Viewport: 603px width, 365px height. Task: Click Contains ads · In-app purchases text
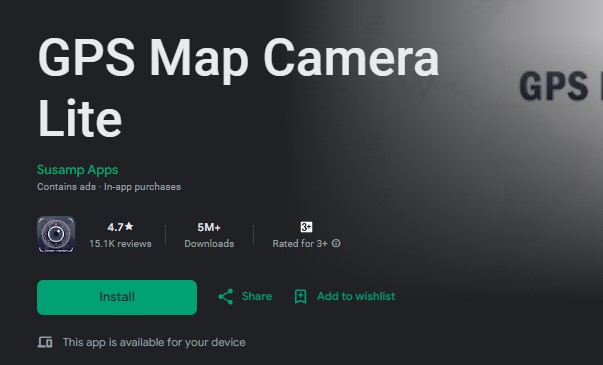pos(109,187)
